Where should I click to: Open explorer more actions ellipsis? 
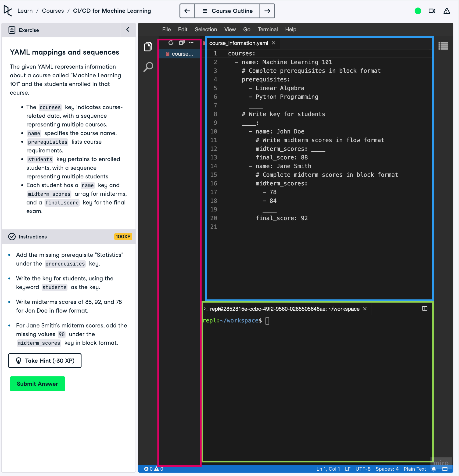[x=191, y=43]
